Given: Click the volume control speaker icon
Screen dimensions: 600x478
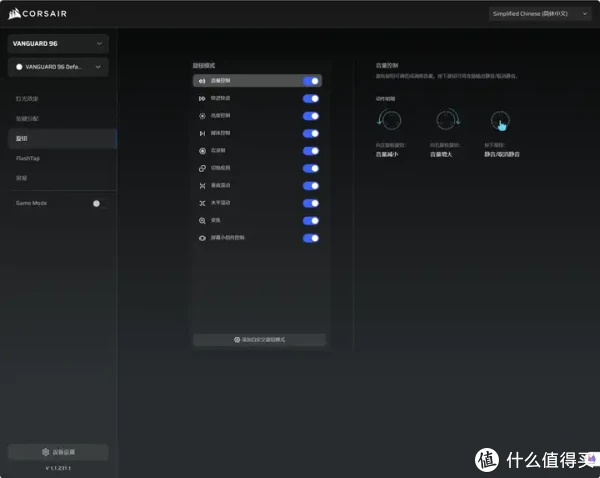Looking at the screenshot, I should pos(202,81).
